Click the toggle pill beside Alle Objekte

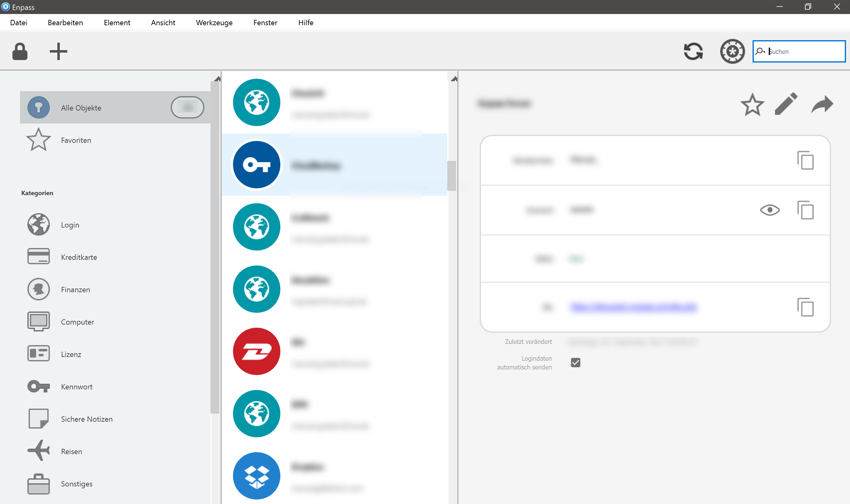(x=187, y=107)
